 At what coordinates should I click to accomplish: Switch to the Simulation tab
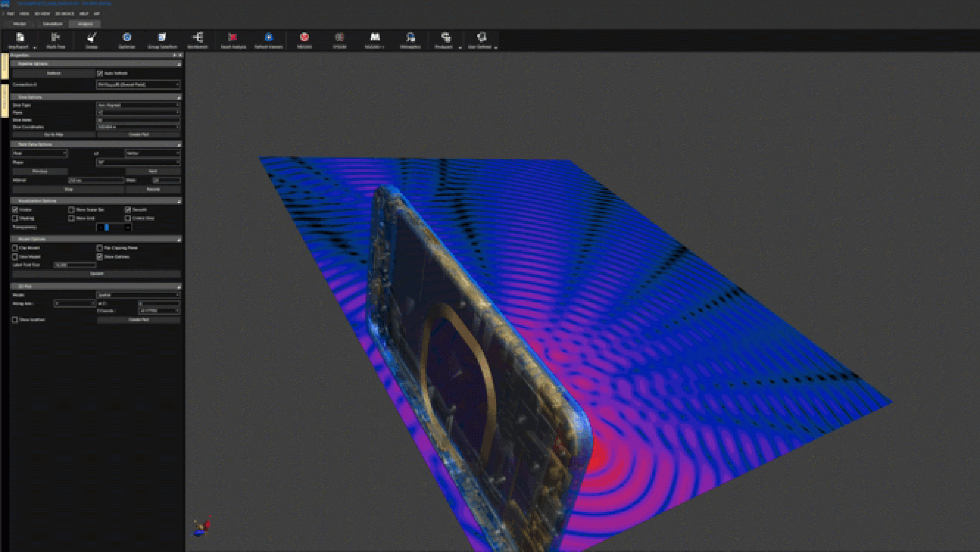(x=52, y=24)
